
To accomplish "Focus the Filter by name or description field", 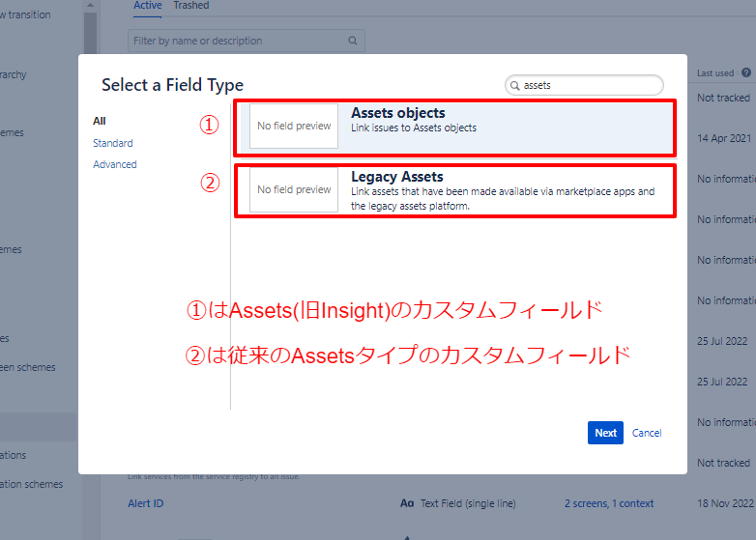I will tap(247, 41).
